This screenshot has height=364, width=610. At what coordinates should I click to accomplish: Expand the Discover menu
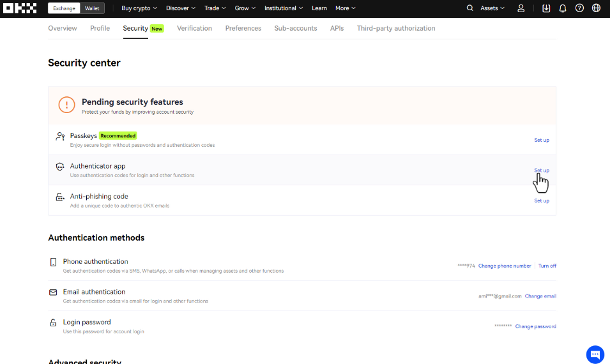[181, 8]
